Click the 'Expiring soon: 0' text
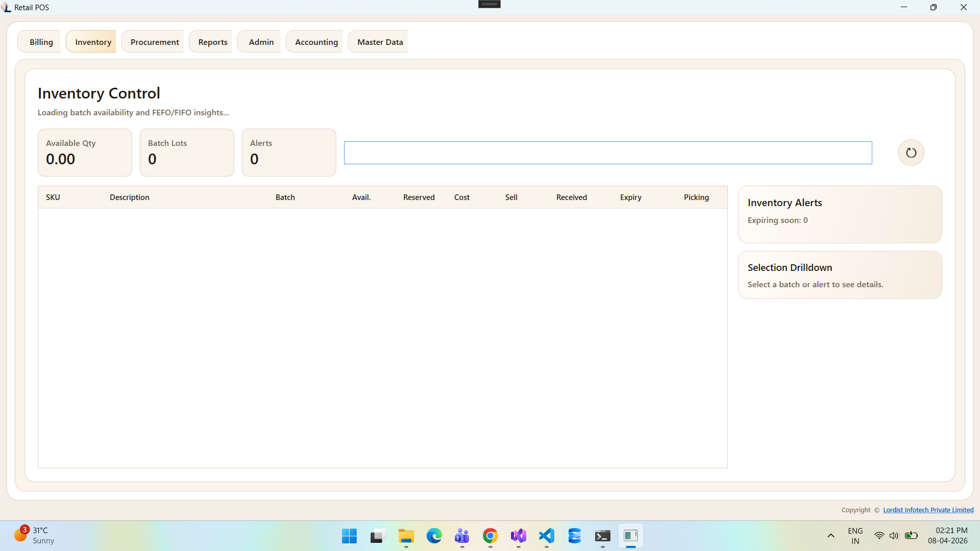Viewport: 980px width, 551px height. pos(778,220)
